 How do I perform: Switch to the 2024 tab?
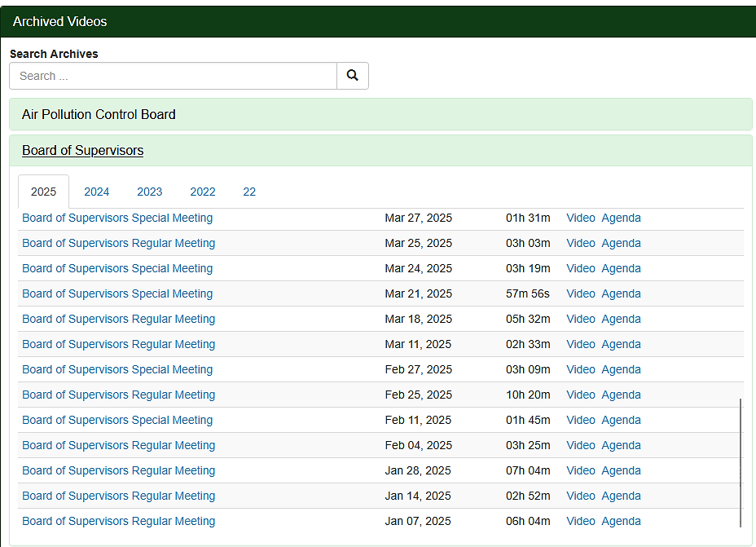click(97, 192)
